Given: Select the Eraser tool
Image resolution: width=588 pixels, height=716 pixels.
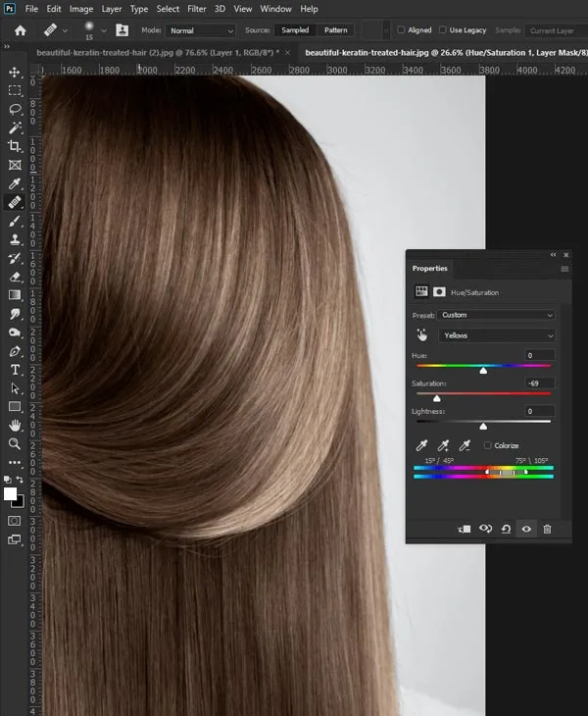Looking at the screenshot, I should pyautogui.click(x=15, y=277).
